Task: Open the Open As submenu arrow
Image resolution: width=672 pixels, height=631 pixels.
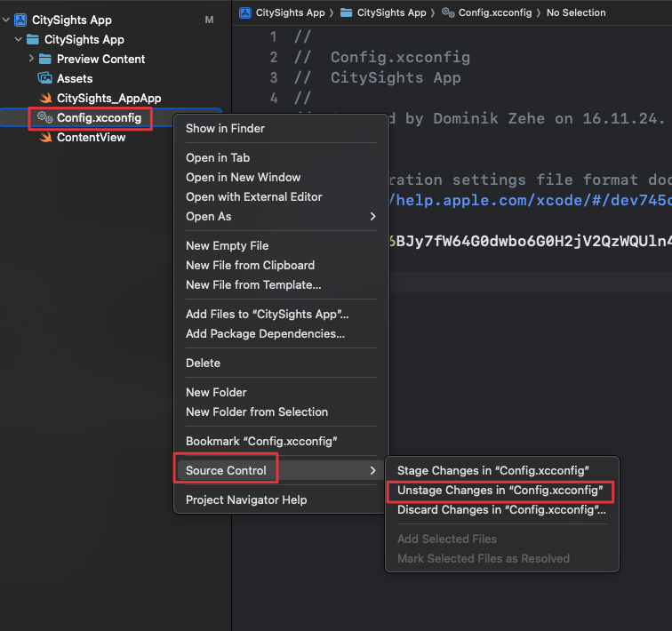Action: coord(372,216)
